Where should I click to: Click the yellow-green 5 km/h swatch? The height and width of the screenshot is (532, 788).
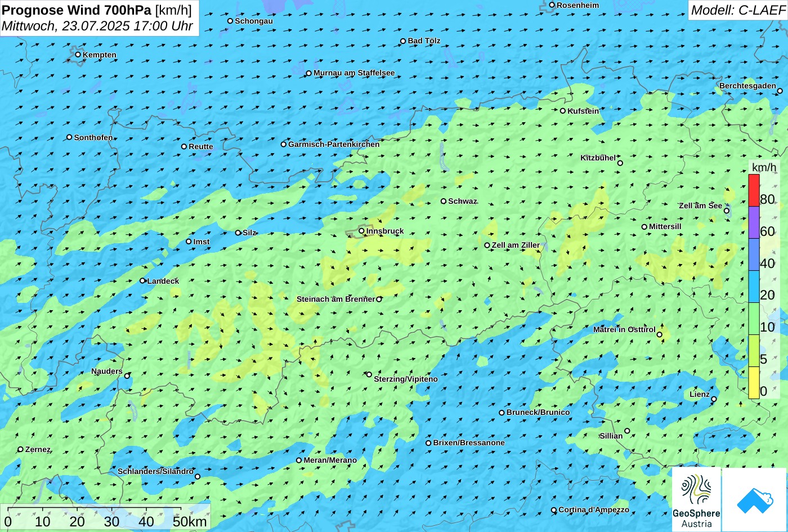[754, 351]
